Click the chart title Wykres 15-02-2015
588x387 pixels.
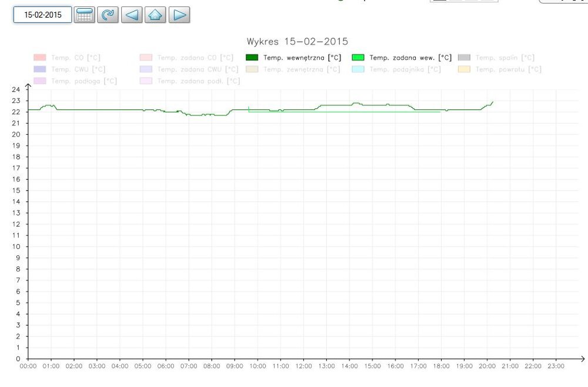point(297,42)
